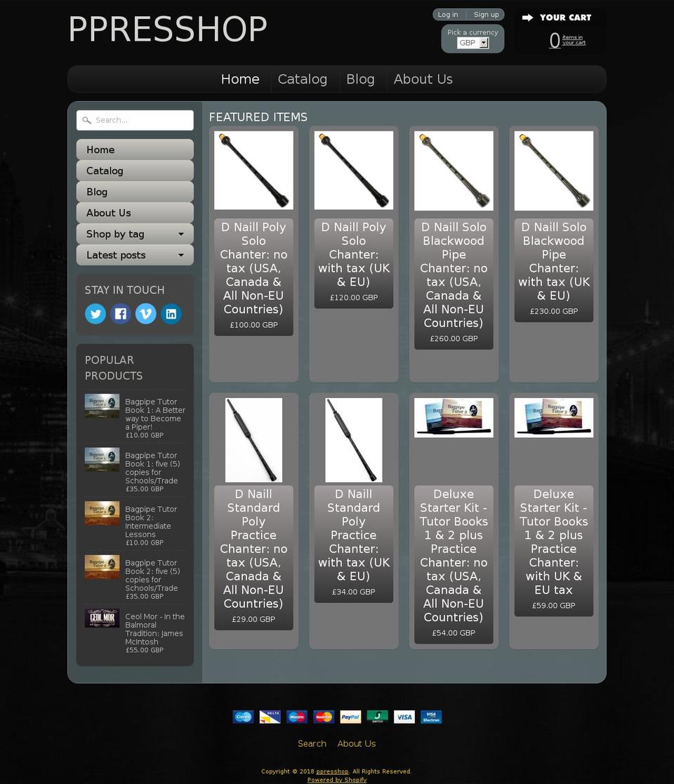Click D Naill Poly Solo Chanter £100.00 title
Image resolution: width=674 pixels, height=784 pixels.
point(253,269)
